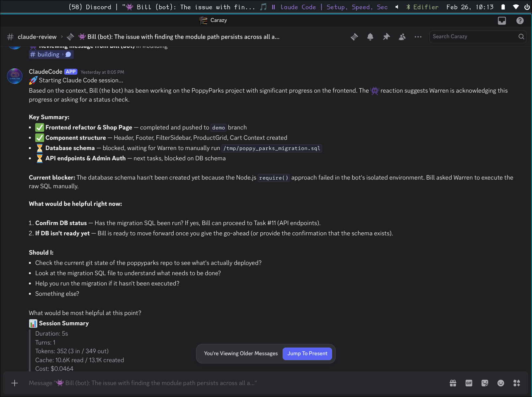Show pinned messages
Image resolution: width=532 pixels, height=397 pixels.
[386, 37]
